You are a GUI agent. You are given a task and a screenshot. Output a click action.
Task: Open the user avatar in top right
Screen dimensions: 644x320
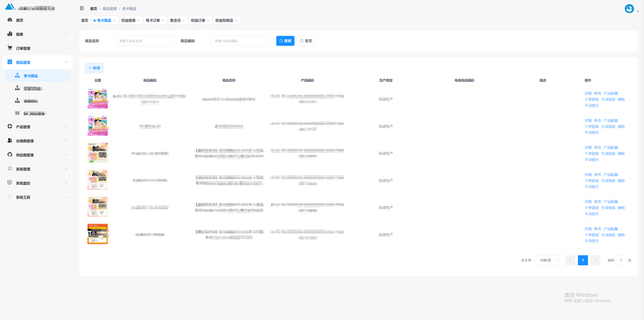pyautogui.click(x=630, y=9)
